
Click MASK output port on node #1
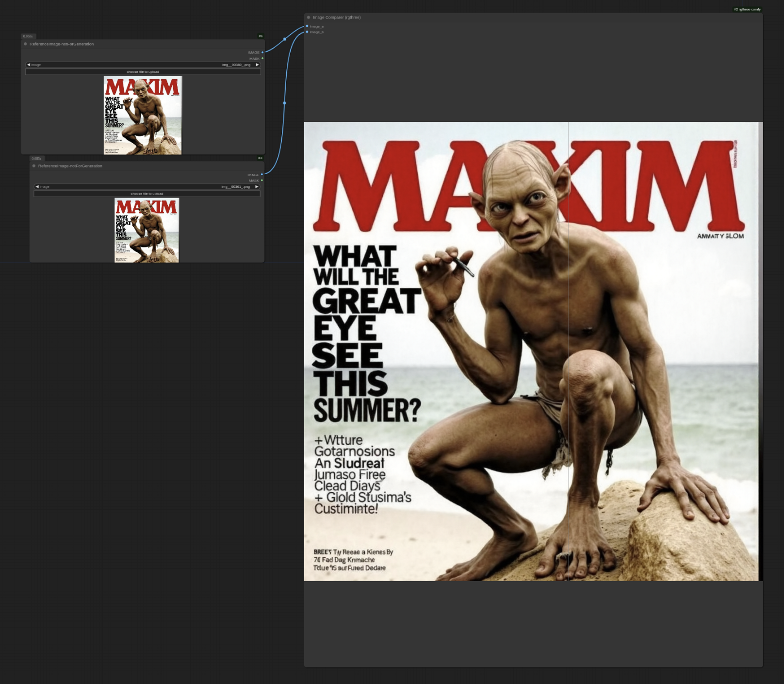click(x=262, y=59)
